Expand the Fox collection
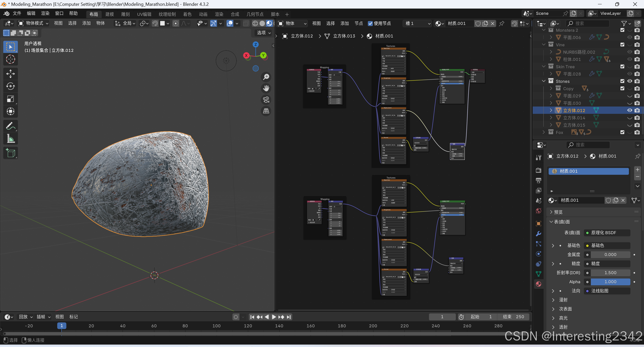The height and width of the screenshot is (347, 644). pyautogui.click(x=544, y=132)
